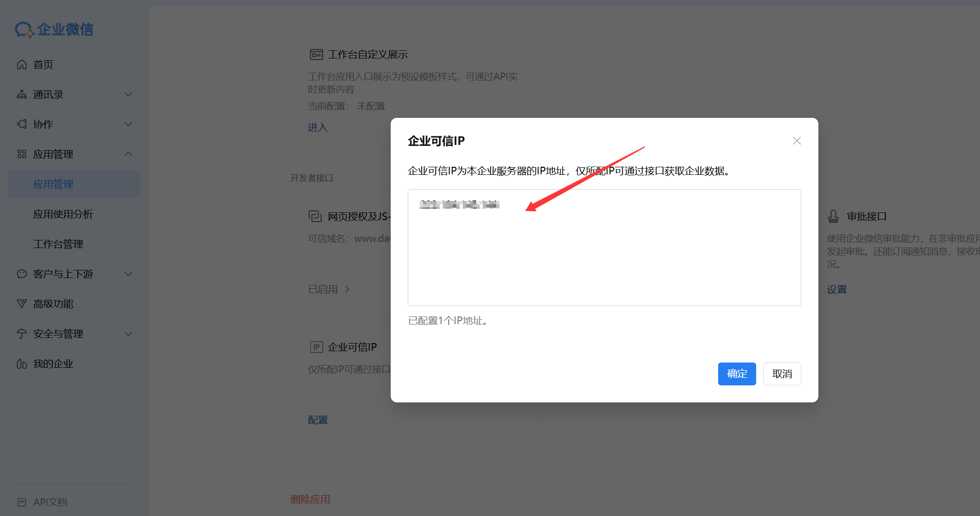
Task: Expand the 协作 menu chevron
Action: pyautogui.click(x=128, y=124)
